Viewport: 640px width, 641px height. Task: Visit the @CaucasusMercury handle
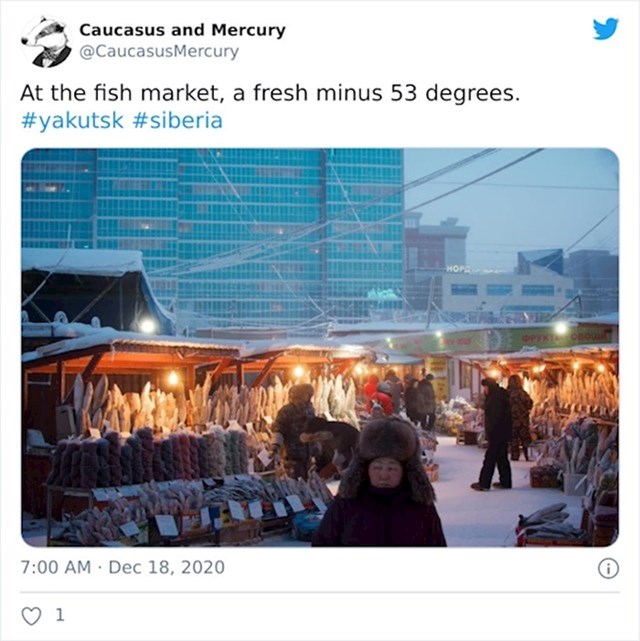click(x=159, y=52)
